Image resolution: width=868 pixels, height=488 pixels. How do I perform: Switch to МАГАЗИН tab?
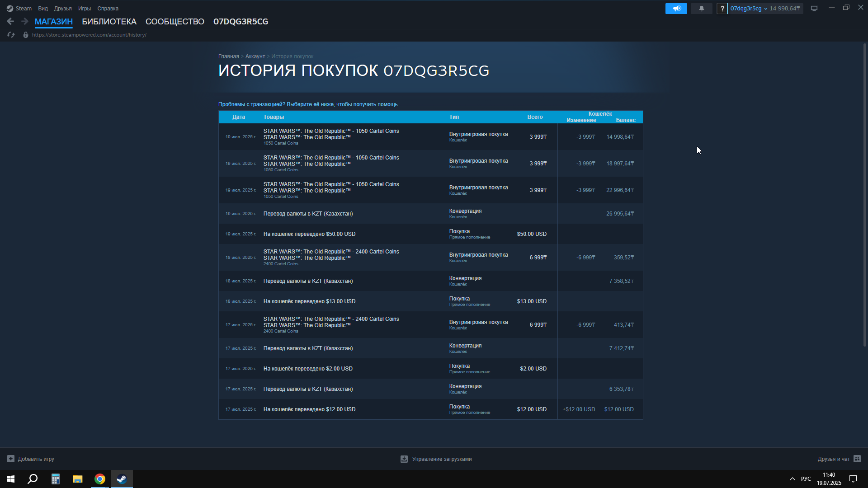click(x=54, y=22)
